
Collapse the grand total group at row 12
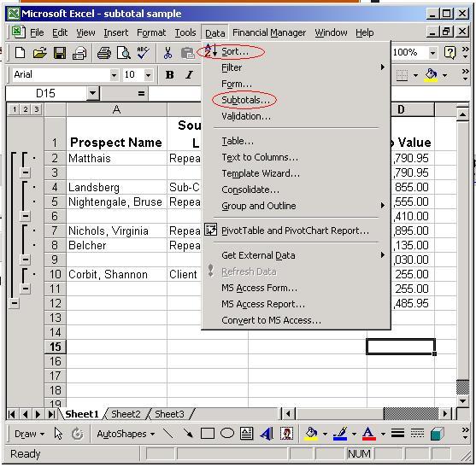coord(14,303)
